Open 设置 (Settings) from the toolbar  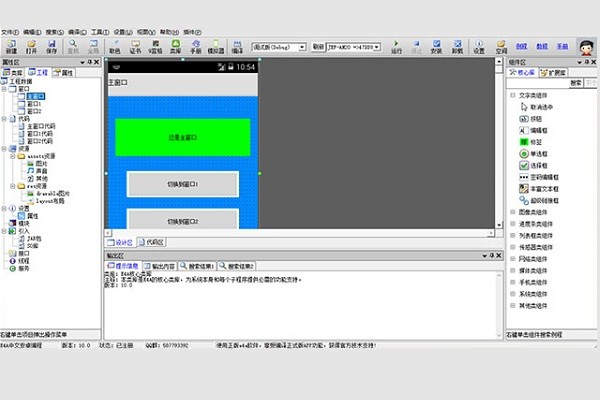point(478,46)
